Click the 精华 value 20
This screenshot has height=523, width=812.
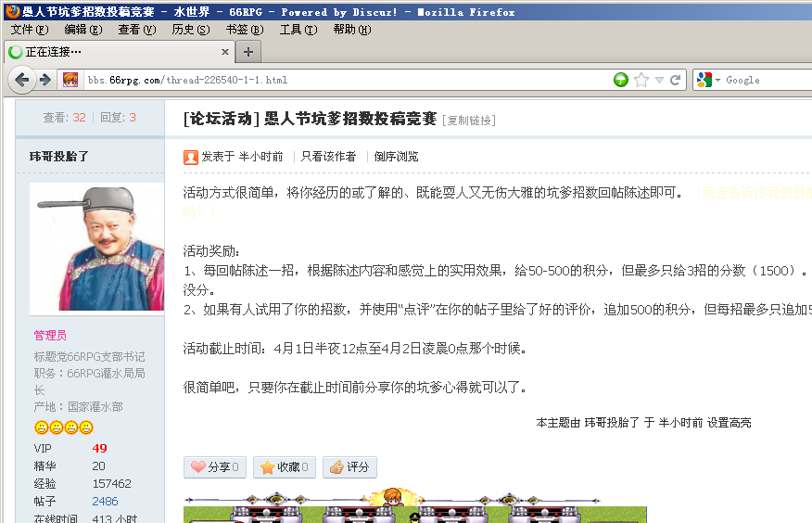tap(98, 466)
